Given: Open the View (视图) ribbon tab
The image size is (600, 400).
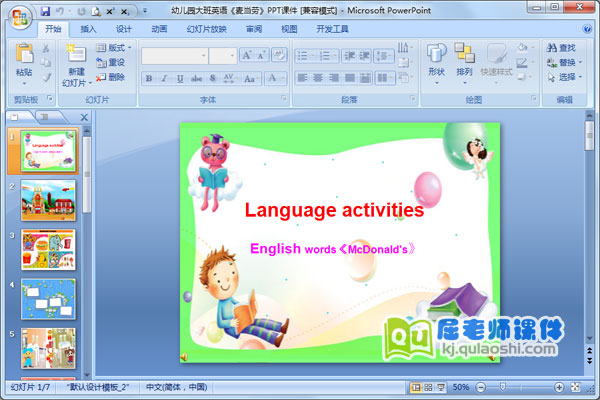Looking at the screenshot, I should tap(289, 29).
